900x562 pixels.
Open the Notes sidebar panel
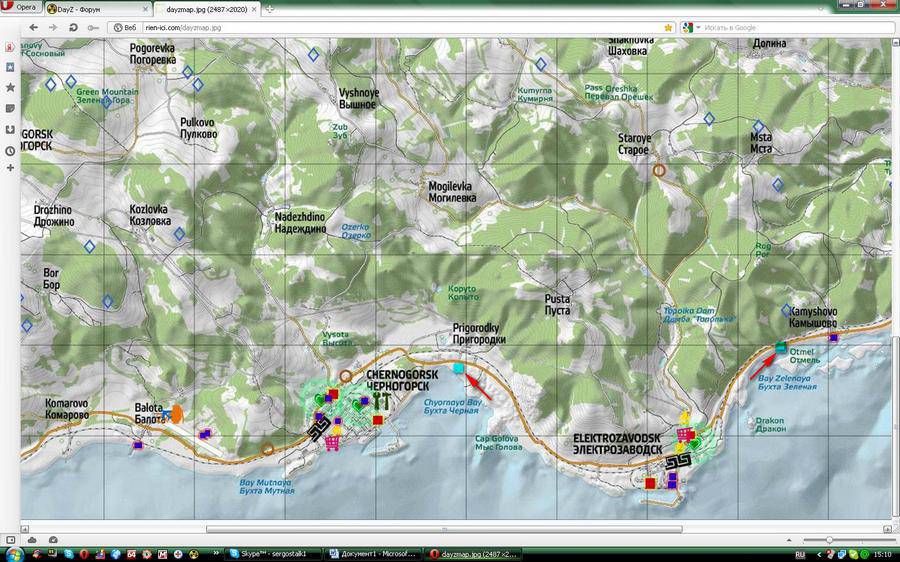[x=10, y=108]
